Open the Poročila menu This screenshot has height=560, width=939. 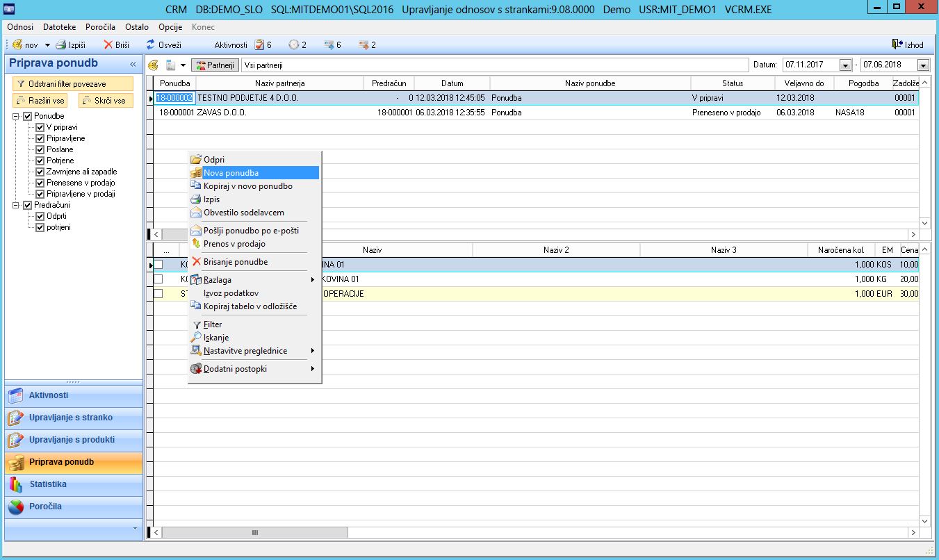pos(101,27)
